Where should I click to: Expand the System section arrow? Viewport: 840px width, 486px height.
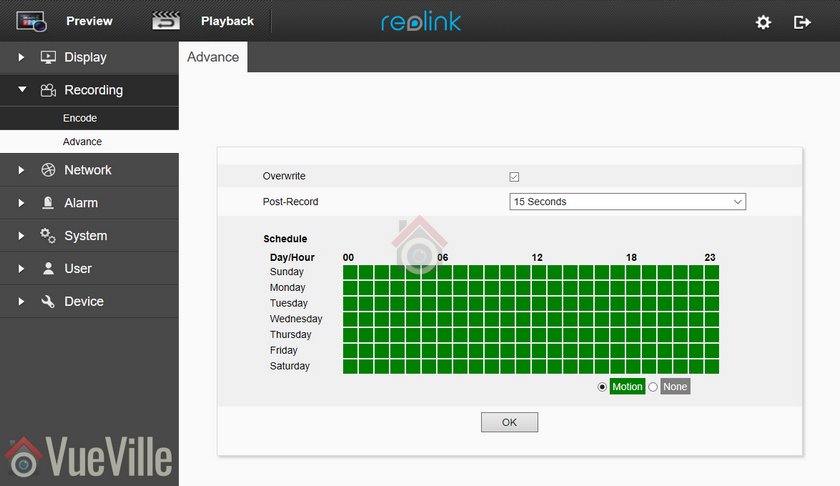(21, 236)
